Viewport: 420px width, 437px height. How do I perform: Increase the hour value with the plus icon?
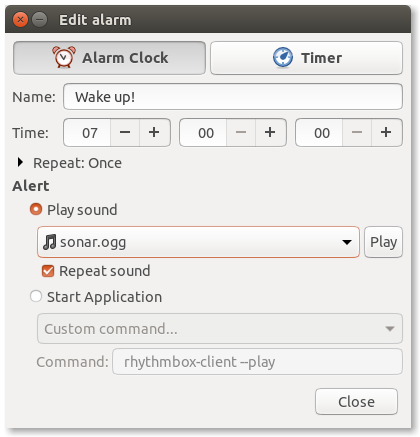[x=154, y=133]
